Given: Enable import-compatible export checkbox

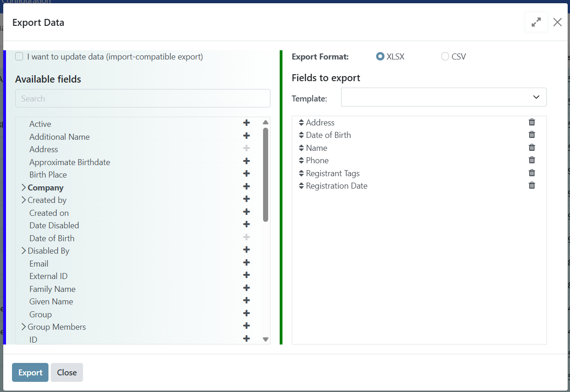Looking at the screenshot, I should (18, 56).
